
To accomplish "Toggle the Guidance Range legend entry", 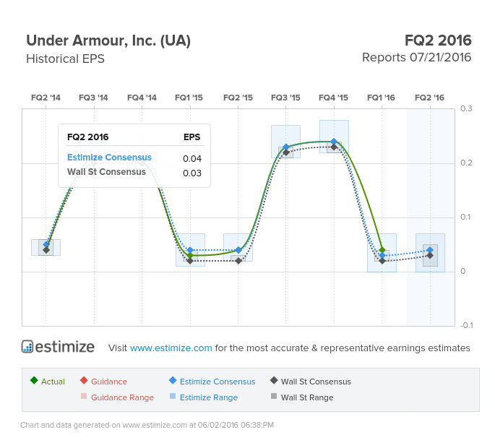I will point(117,397).
